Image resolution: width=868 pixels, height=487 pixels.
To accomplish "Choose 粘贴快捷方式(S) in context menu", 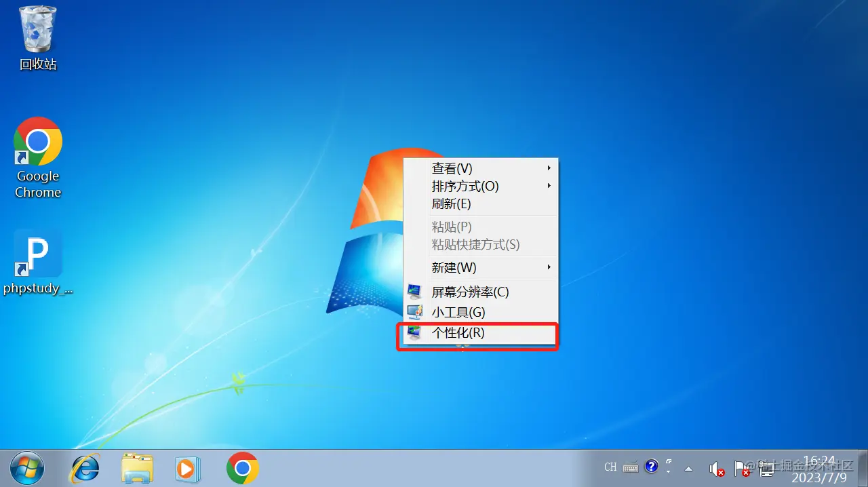I will [x=481, y=244].
